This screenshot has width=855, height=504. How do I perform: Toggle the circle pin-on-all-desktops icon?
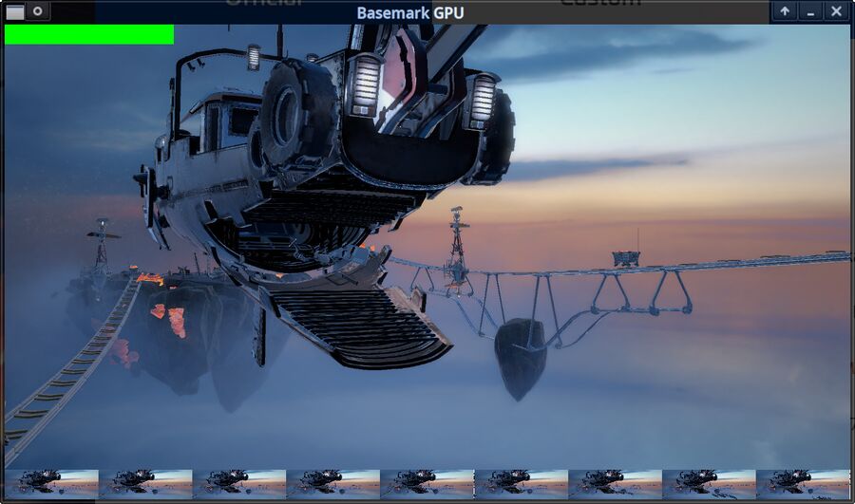(x=38, y=10)
